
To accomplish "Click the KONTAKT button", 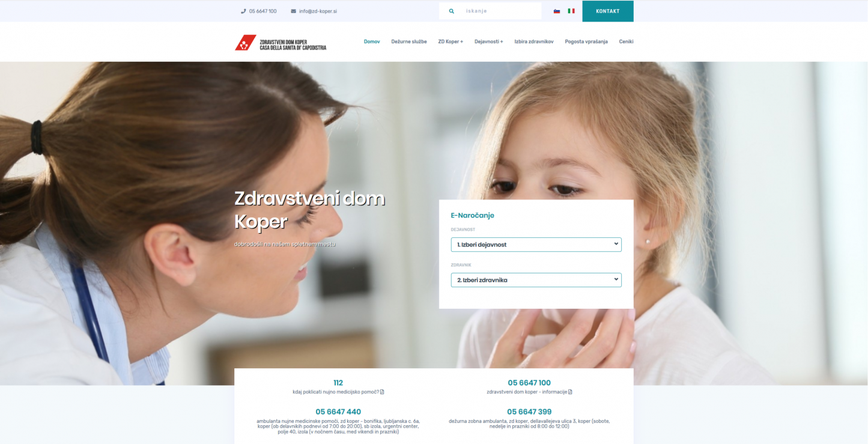I will 608,11.
